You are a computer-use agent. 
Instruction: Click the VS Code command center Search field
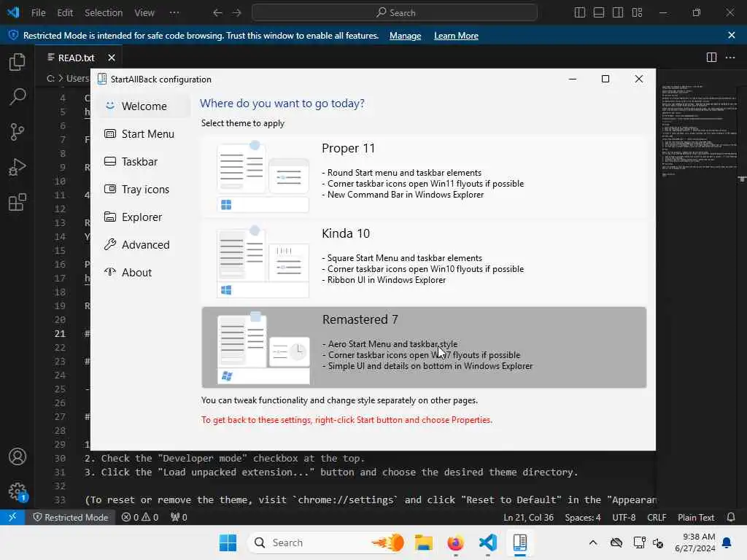click(395, 13)
